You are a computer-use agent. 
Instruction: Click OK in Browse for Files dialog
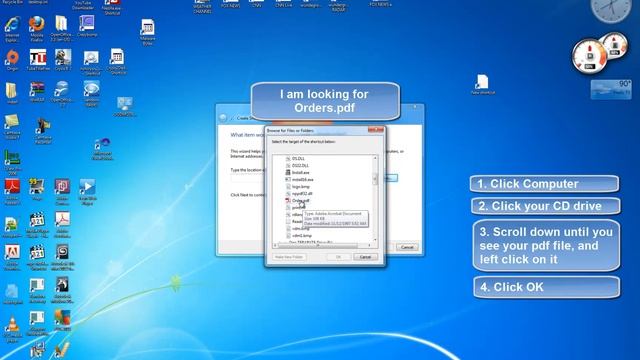pyautogui.click(x=338, y=257)
